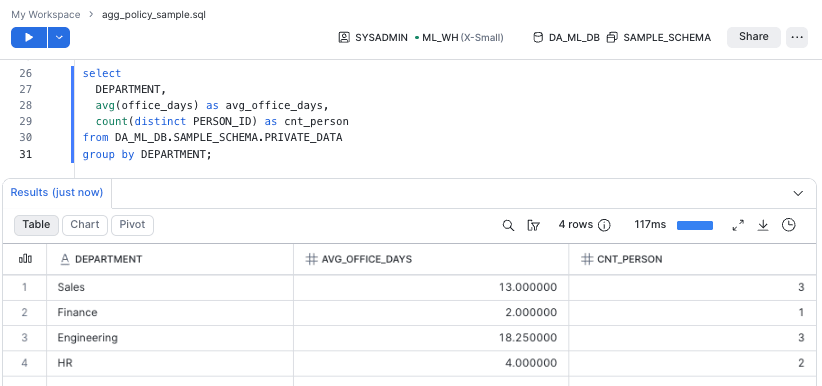
Task: Select the Sales cell
Action: [x=170, y=287]
